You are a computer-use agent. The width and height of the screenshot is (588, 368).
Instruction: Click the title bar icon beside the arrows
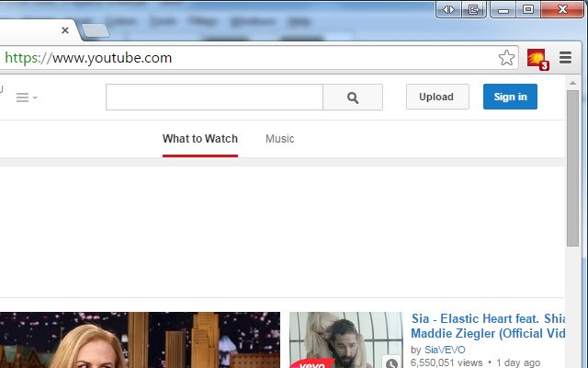474,9
